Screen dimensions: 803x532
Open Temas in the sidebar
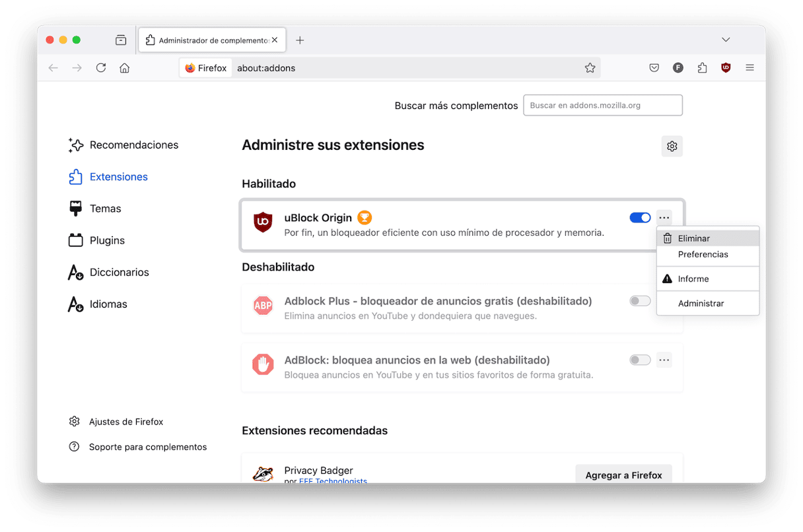coord(95,209)
